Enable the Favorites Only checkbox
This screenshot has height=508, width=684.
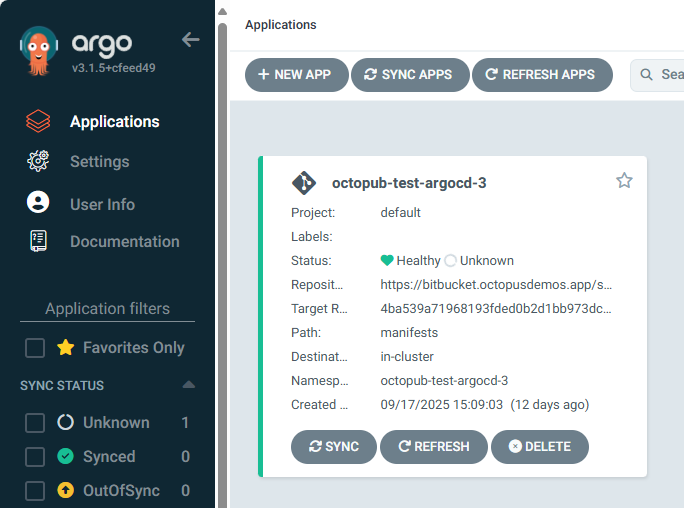tap(35, 348)
